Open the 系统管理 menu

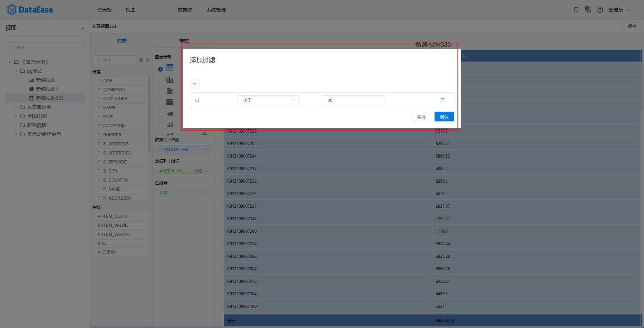[216, 10]
